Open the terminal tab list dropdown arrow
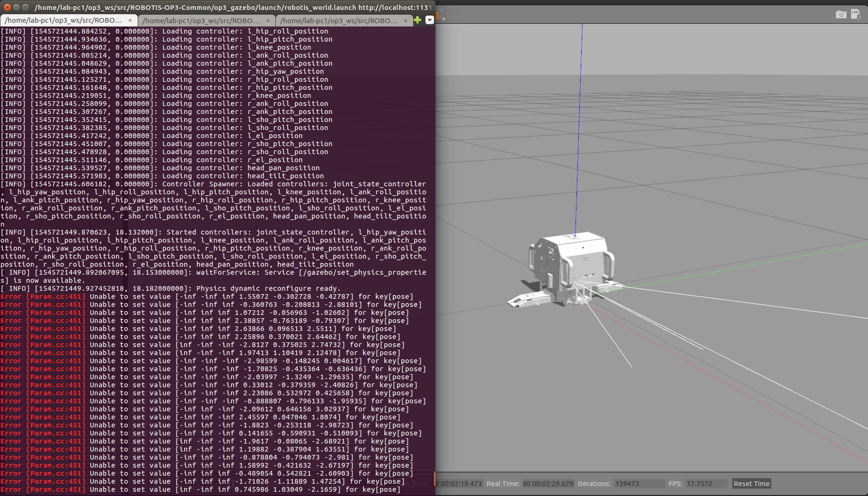 click(429, 20)
